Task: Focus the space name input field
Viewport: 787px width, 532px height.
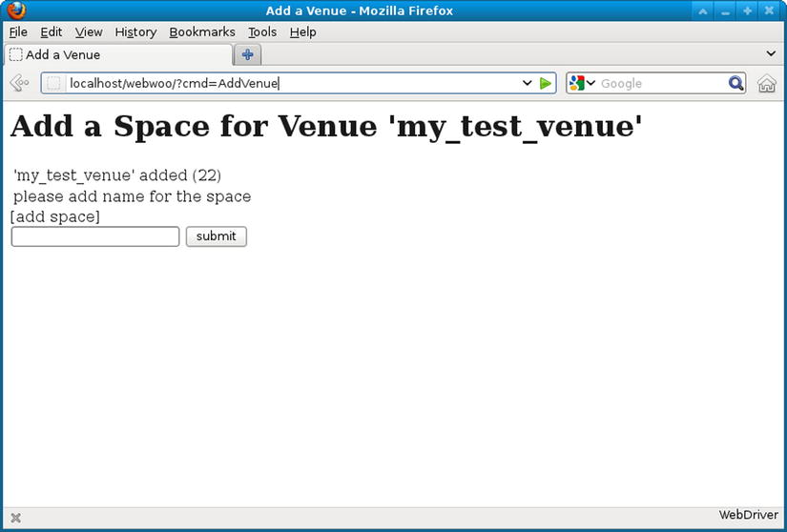Action: (x=95, y=236)
